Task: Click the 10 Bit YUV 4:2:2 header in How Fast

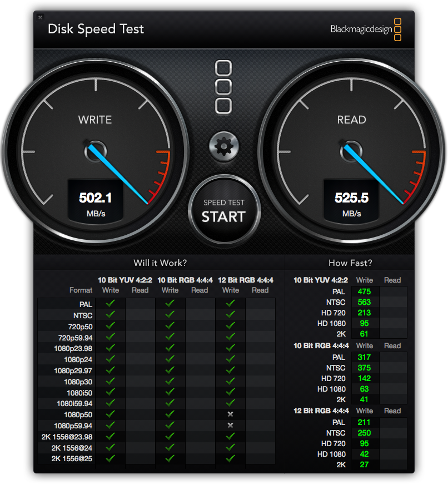Action: tap(321, 280)
